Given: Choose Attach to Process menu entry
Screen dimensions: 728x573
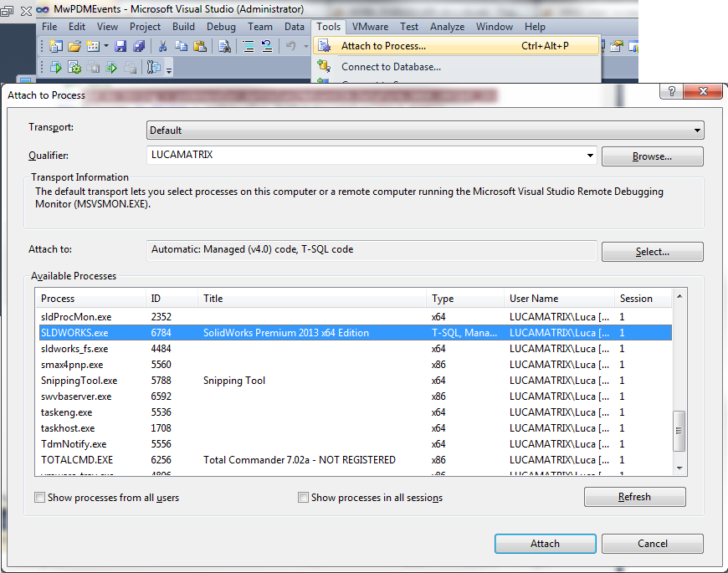Looking at the screenshot, I should [456, 46].
